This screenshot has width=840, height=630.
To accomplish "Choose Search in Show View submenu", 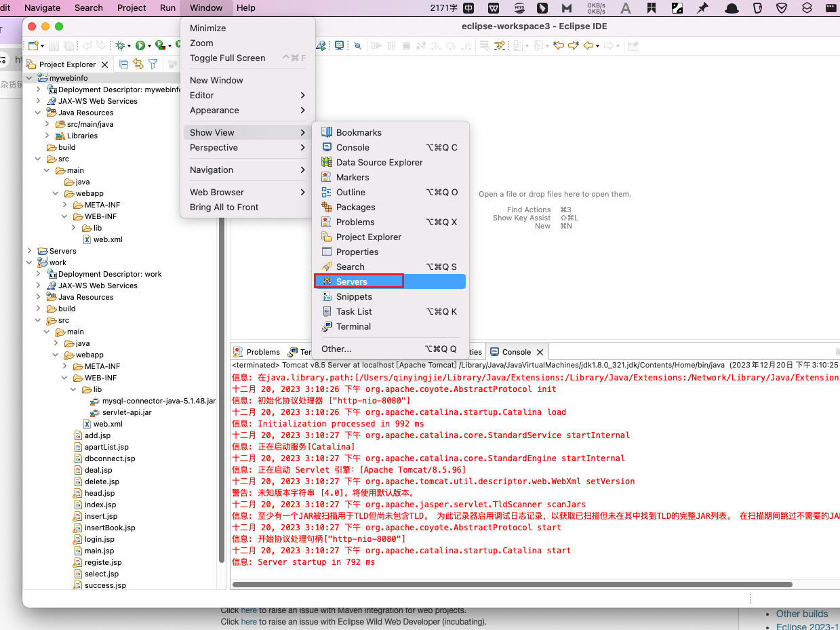I will click(x=390, y=267).
